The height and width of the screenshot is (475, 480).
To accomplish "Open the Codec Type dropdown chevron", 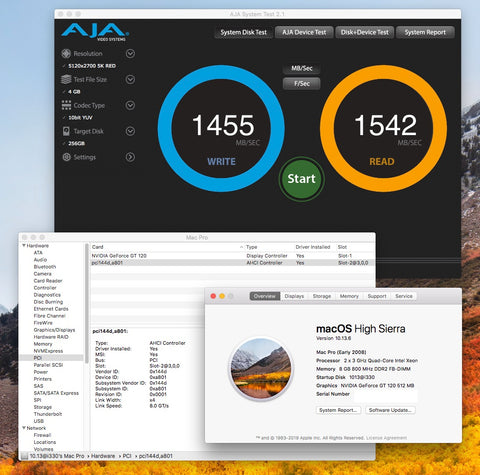I will pyautogui.click(x=130, y=105).
